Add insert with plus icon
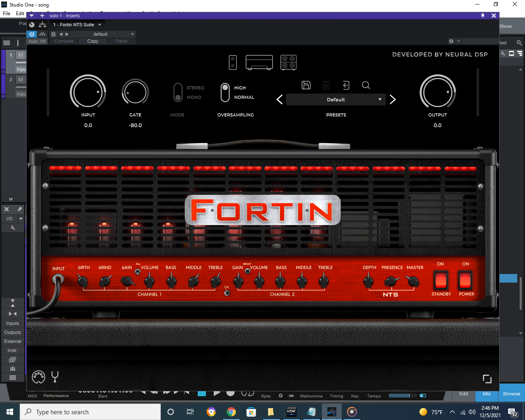Viewport: 525px width, 420px height. click(x=42, y=16)
